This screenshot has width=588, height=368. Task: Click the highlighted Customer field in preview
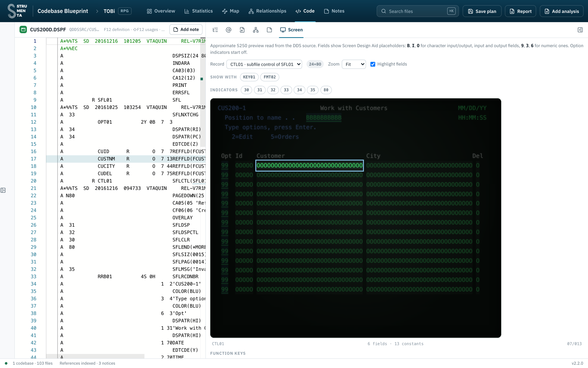(x=310, y=165)
